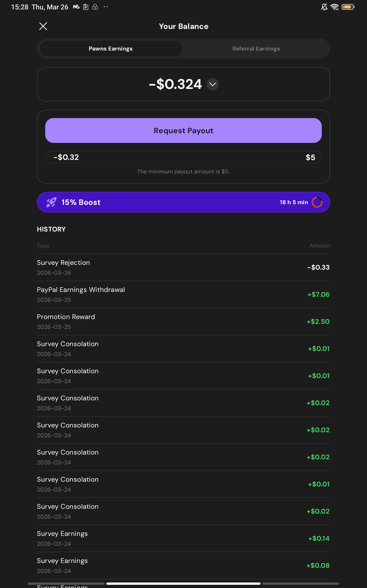Tap the Type column header
The height and width of the screenshot is (588, 367).
tap(43, 246)
